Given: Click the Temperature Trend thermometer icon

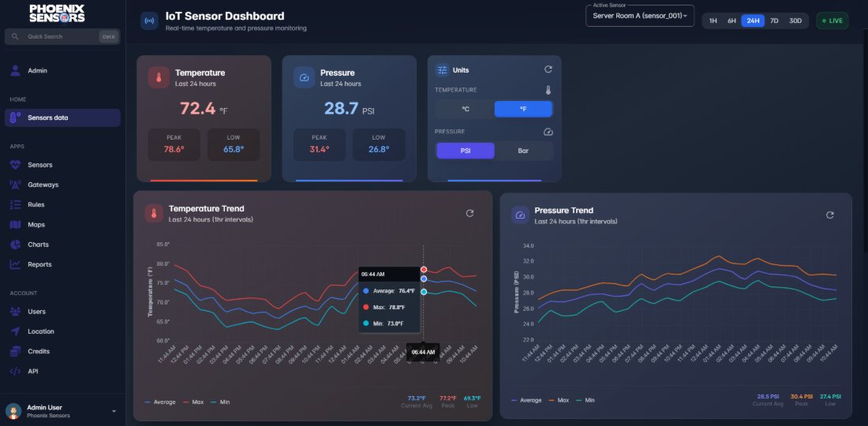Looking at the screenshot, I should point(154,213).
